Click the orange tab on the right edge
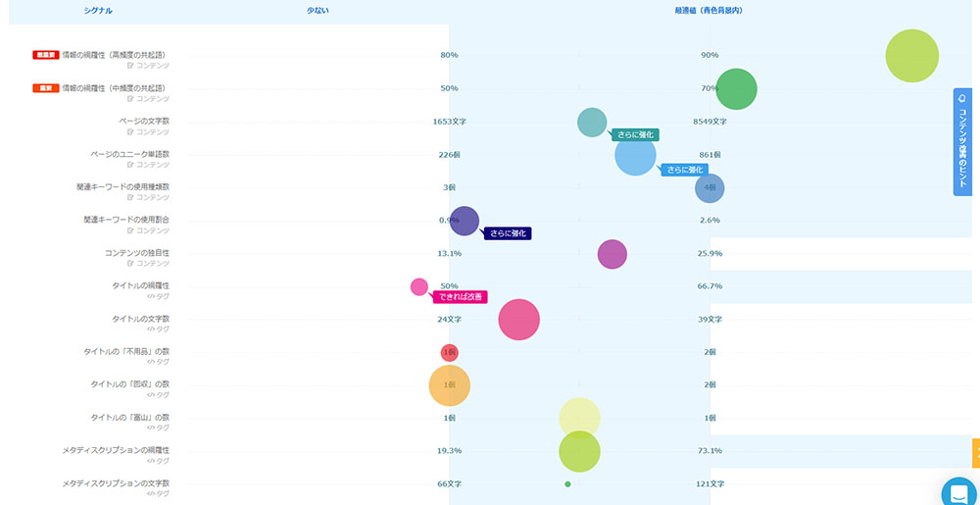Image resolution: width=980 pixels, height=505 pixels. 975,453
